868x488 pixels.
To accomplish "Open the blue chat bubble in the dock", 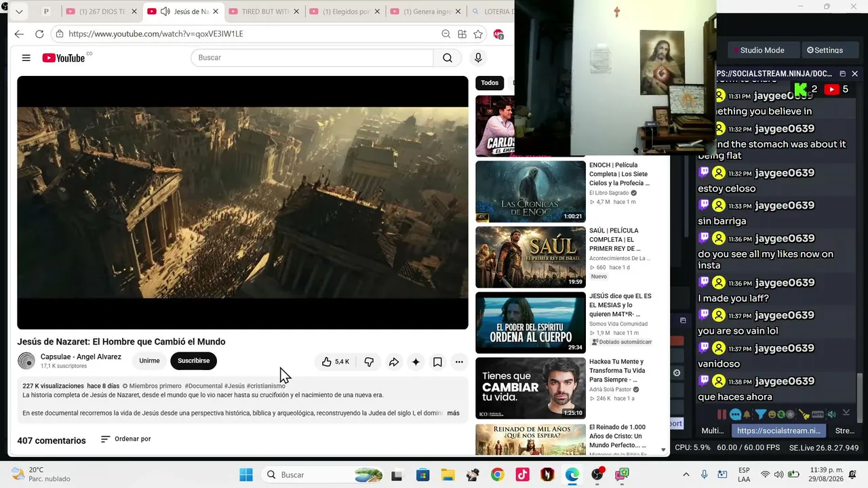I will (735, 414).
